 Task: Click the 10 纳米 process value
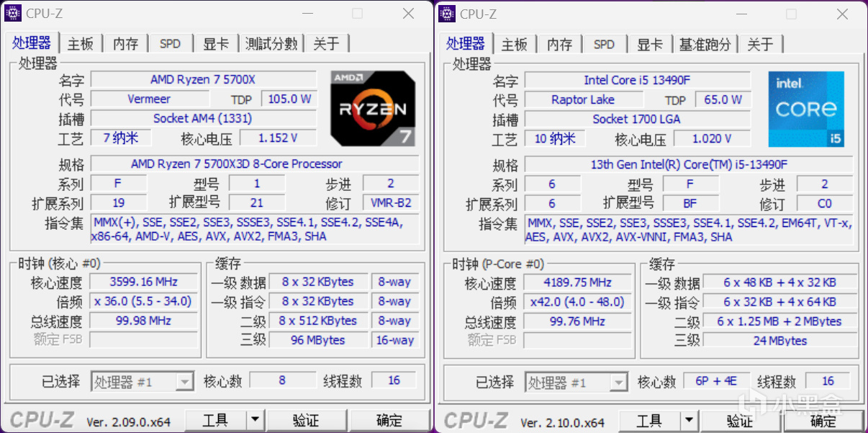point(555,138)
